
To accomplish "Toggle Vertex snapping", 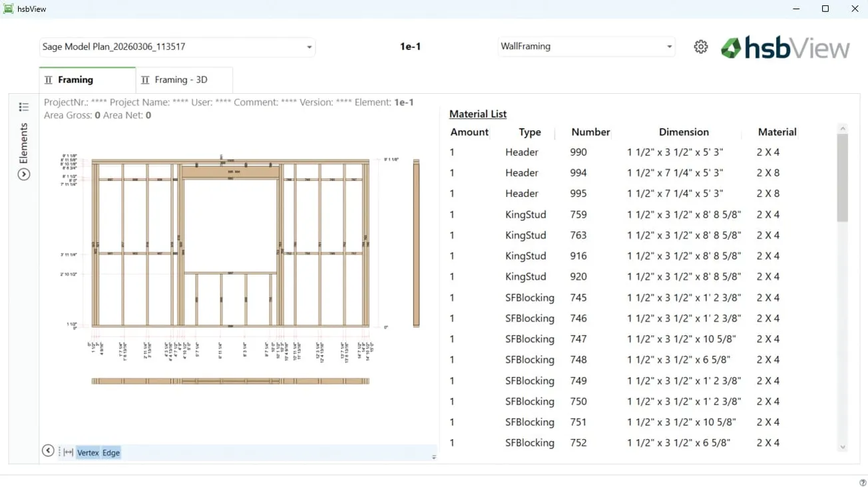I will click(88, 452).
